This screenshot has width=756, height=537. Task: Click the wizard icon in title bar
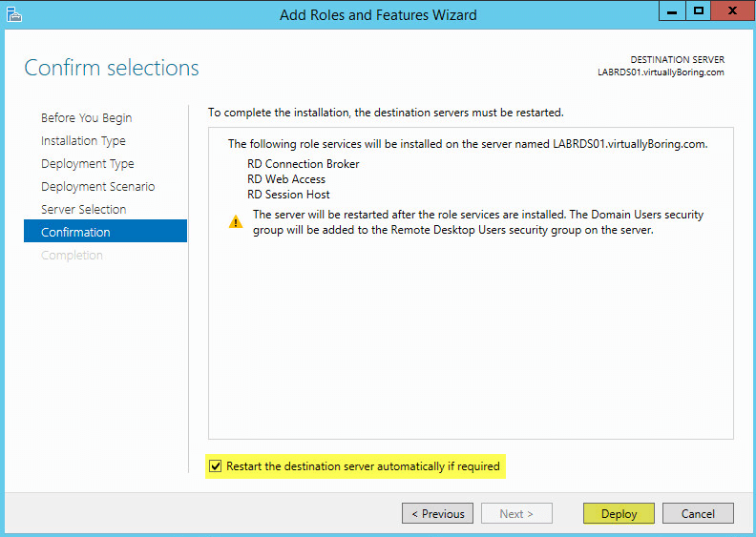14,14
